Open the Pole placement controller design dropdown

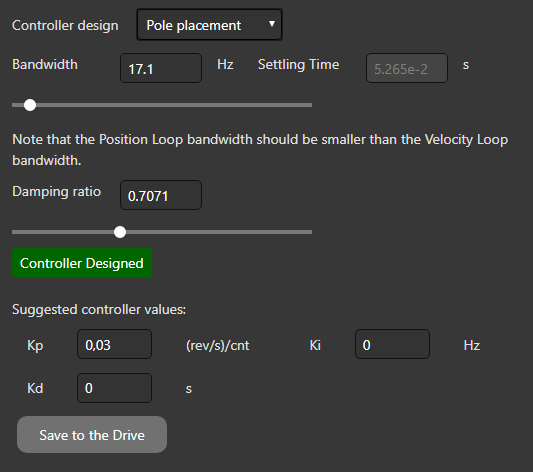point(209,25)
